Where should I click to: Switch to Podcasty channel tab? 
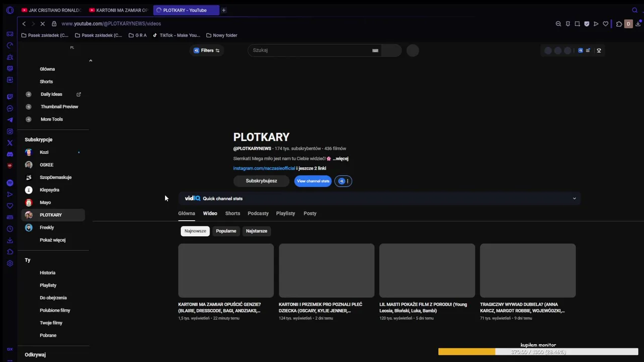click(x=258, y=213)
